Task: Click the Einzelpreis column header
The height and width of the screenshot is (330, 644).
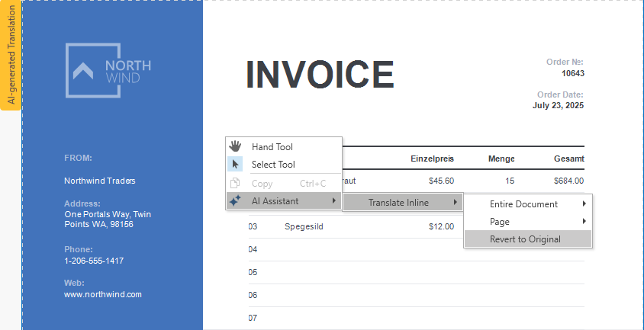Action: click(432, 159)
